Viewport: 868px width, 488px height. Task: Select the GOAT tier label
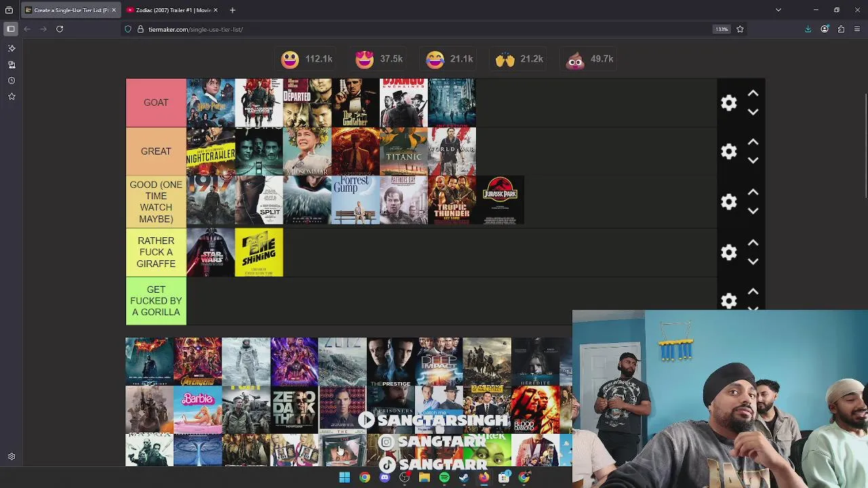156,102
